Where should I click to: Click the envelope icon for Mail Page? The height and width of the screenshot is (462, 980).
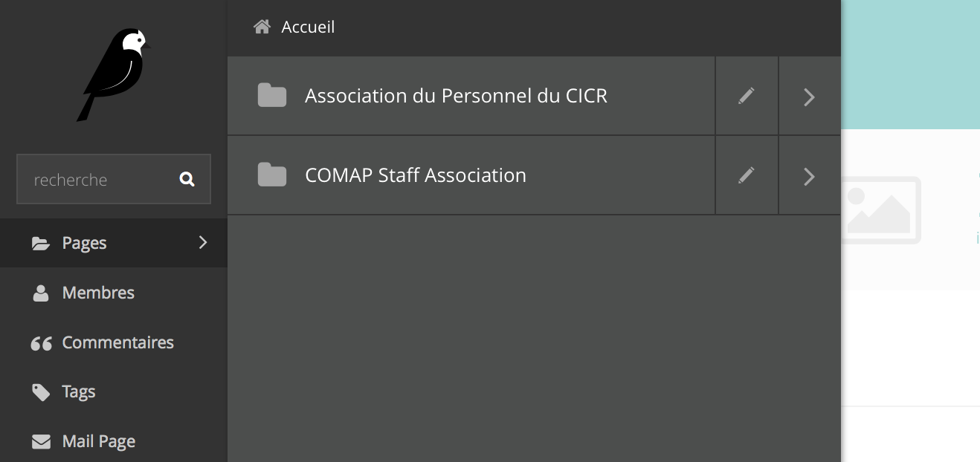pos(41,442)
